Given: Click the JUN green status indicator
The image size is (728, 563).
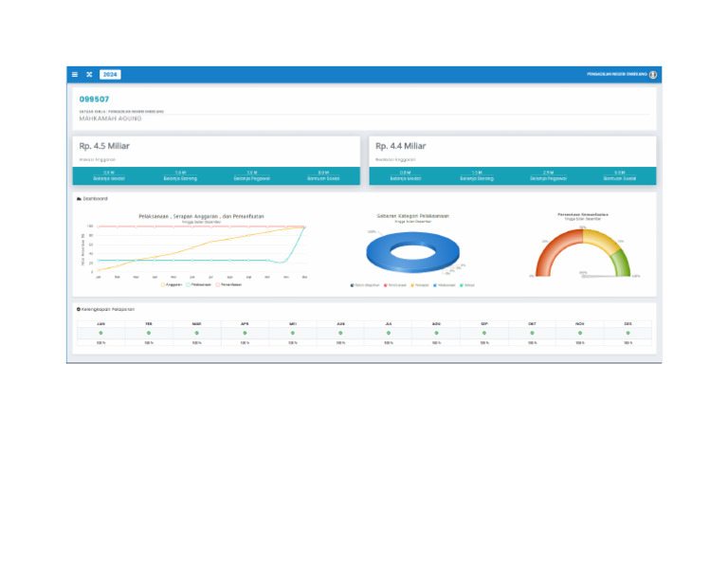Looking at the screenshot, I should coord(340,333).
